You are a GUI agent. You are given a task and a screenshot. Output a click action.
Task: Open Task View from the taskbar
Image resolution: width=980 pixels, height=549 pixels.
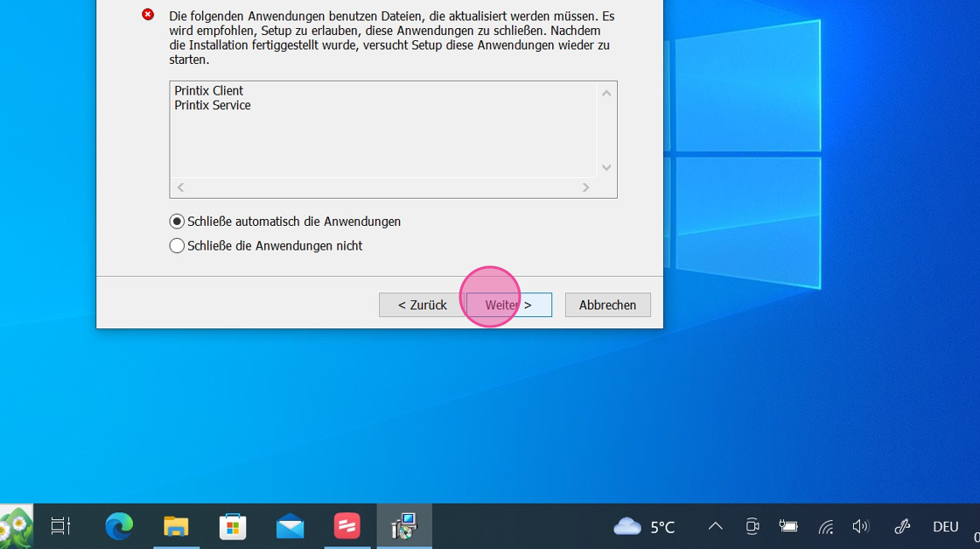pos(60,526)
